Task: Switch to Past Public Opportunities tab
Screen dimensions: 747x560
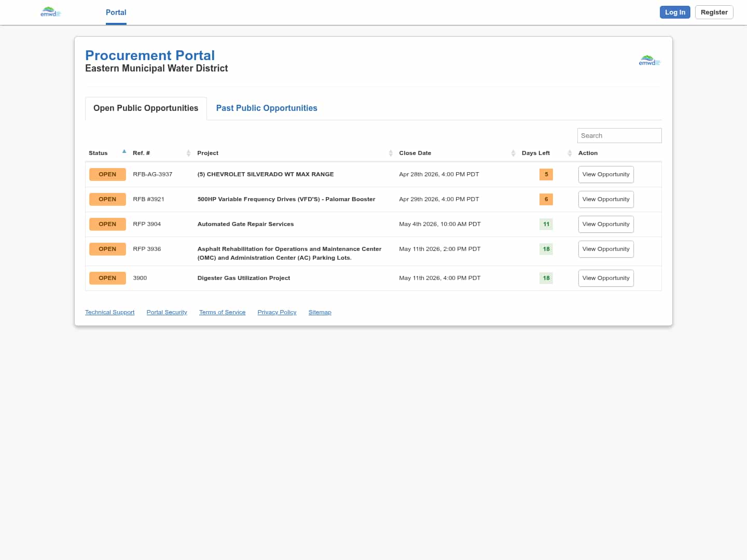Action: 266,108
